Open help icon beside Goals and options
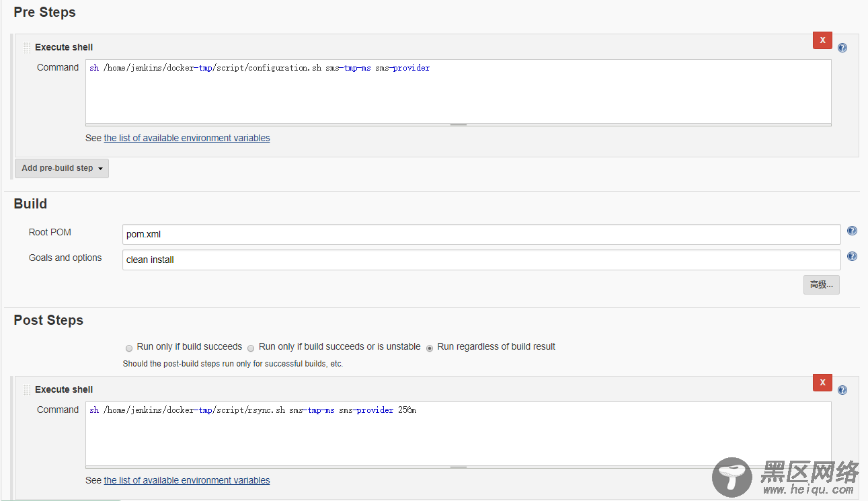 pos(852,256)
